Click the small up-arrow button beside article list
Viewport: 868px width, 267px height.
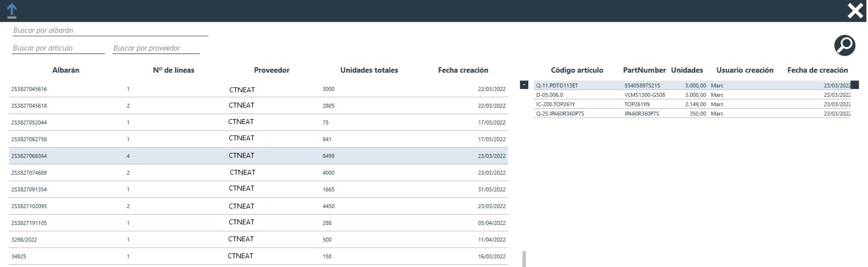pyautogui.click(x=524, y=85)
